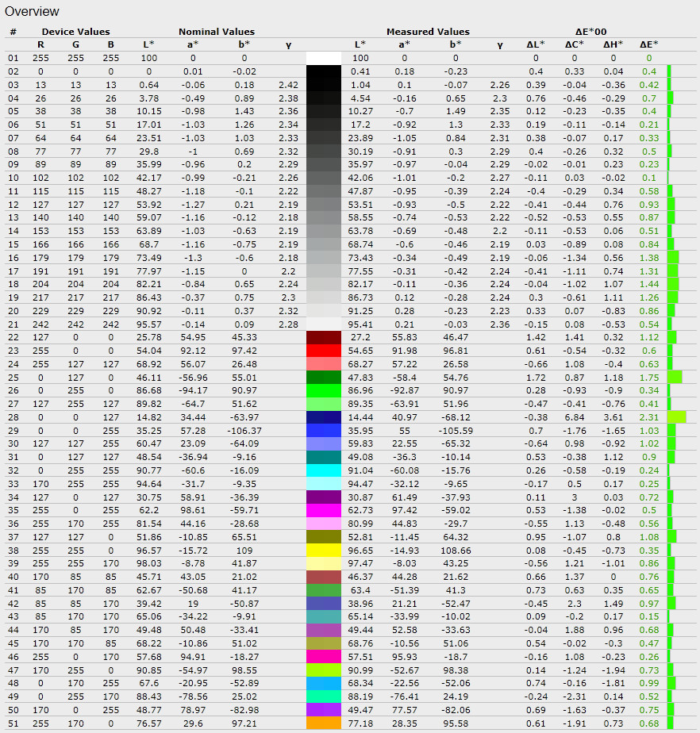
Task: Click the pure red swatch in row 23
Action: point(323,351)
